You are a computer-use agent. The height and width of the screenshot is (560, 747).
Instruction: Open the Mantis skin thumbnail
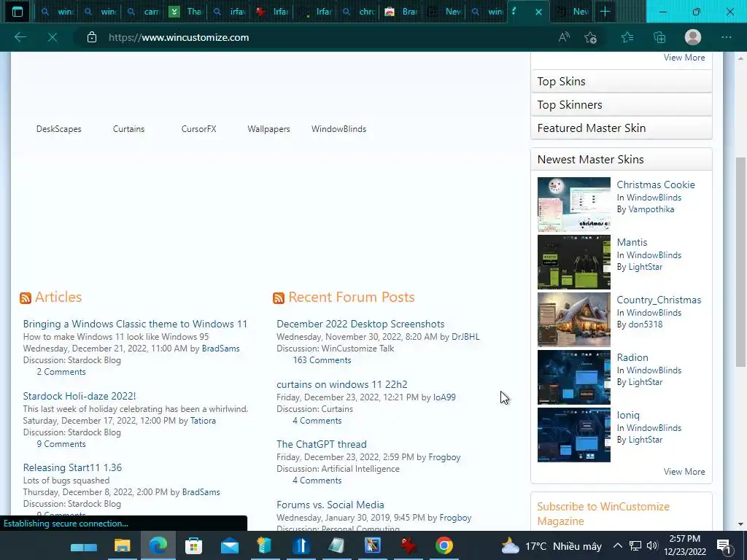(573, 262)
